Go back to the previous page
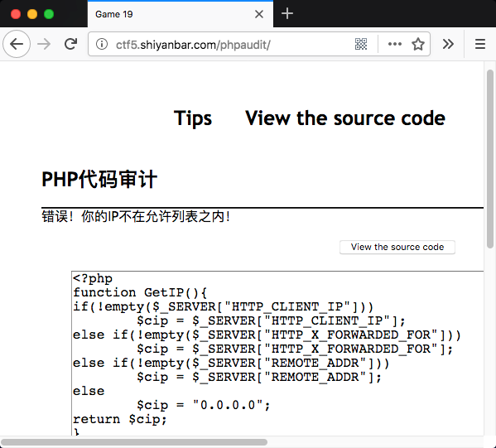 pos(17,44)
